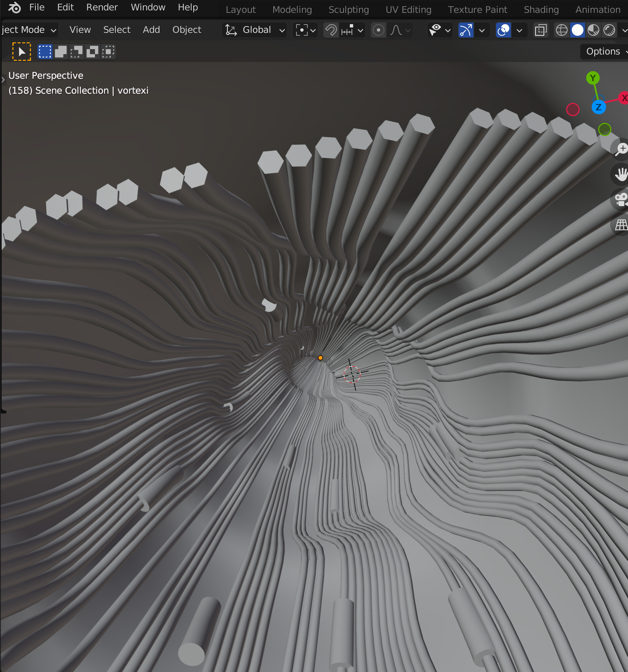Click the green Y axis on navigation gizmo

[x=593, y=78]
